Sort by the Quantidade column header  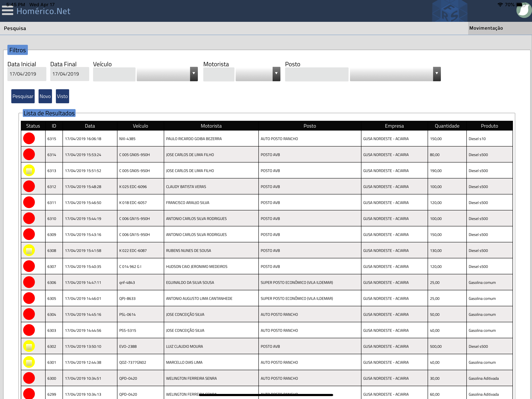click(x=447, y=126)
